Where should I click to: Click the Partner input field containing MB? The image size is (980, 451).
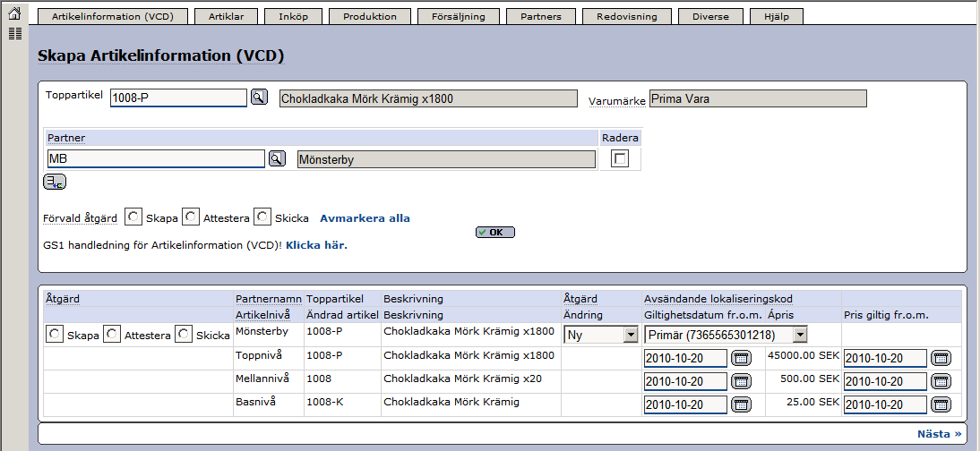pos(156,159)
